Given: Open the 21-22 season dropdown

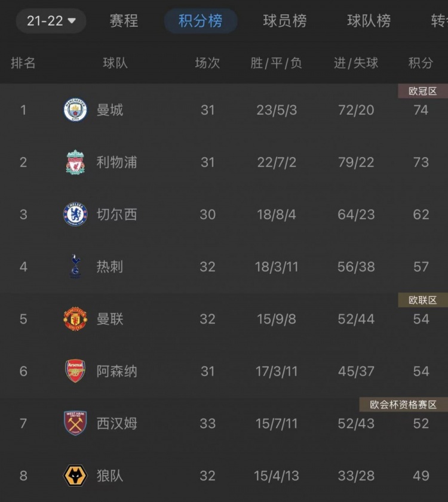Looking at the screenshot, I should click(x=51, y=21).
